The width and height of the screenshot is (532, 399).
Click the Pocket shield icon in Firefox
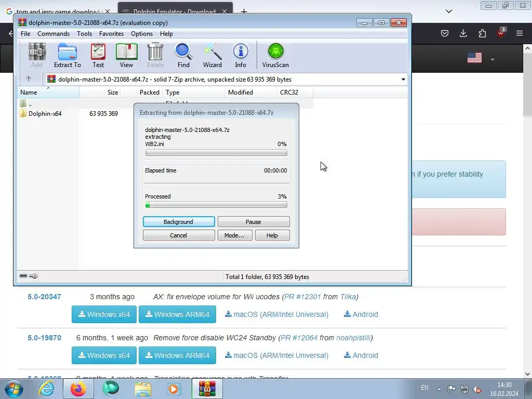pyautogui.click(x=445, y=33)
